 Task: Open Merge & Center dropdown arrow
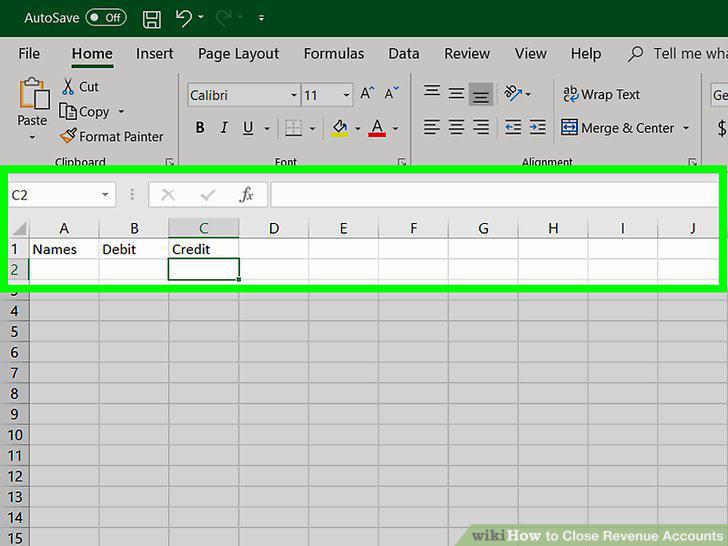click(686, 128)
